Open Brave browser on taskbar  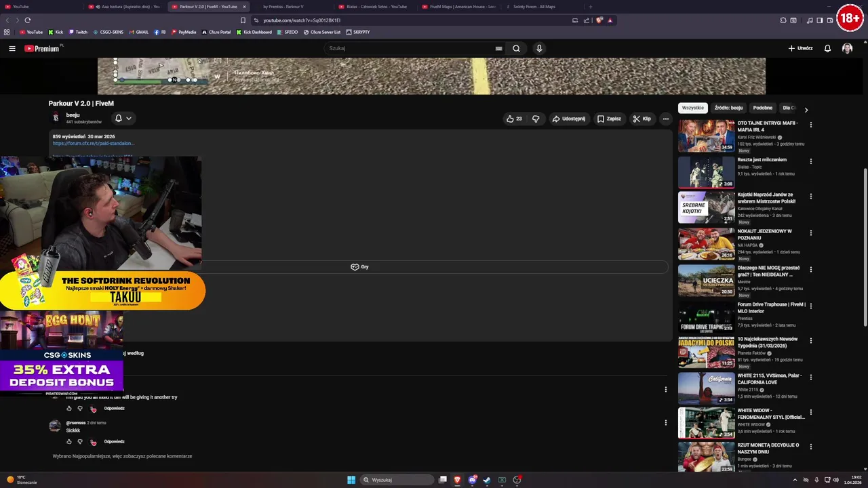pos(458,480)
